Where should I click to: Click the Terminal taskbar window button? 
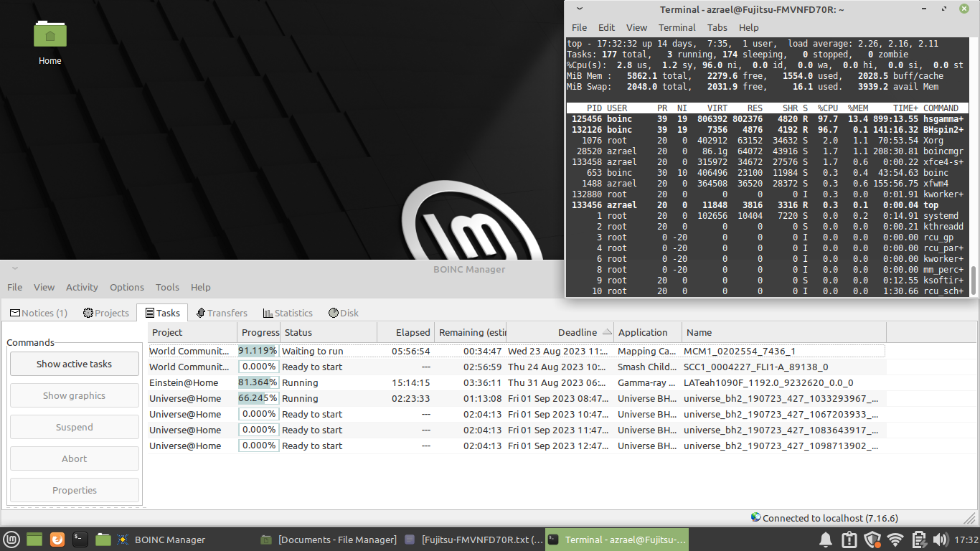pyautogui.click(x=617, y=540)
